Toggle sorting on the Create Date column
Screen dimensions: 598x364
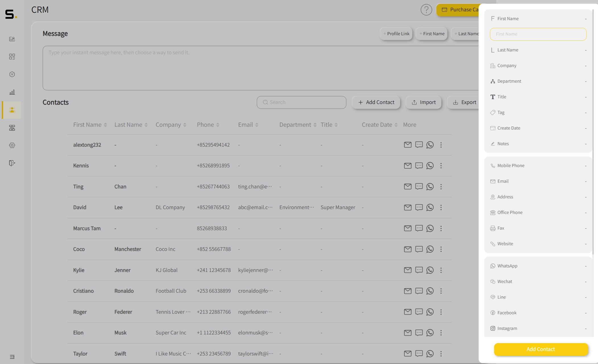[x=396, y=124]
